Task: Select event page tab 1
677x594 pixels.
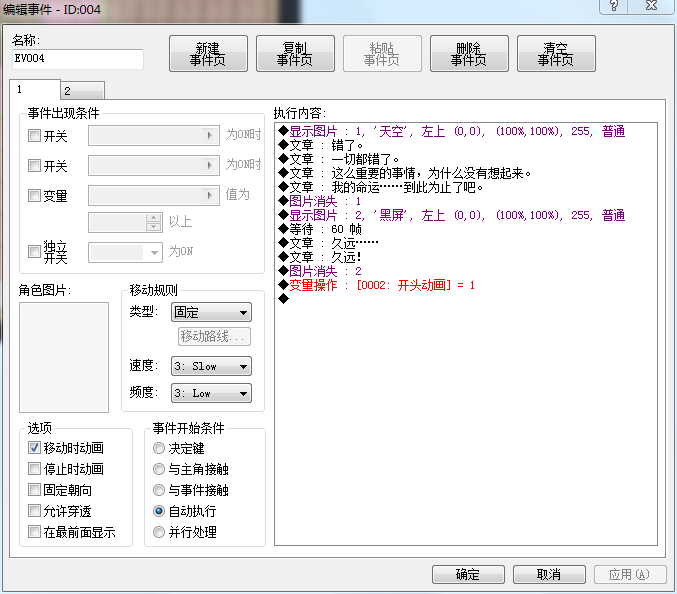Action: (x=35, y=89)
